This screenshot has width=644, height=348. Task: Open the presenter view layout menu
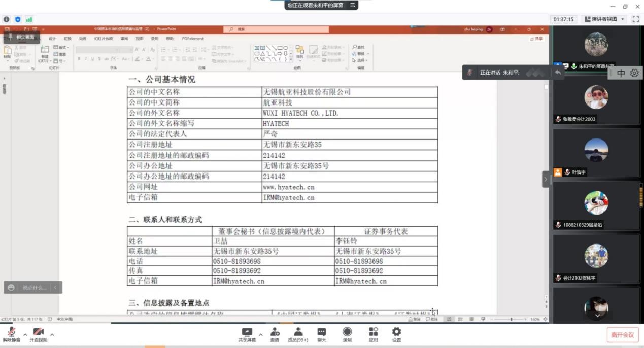tap(604, 19)
